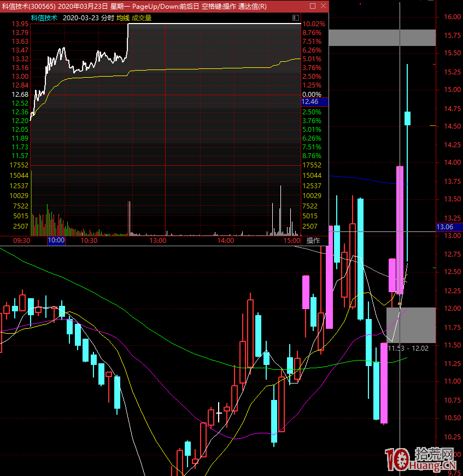
Task: Click the 12.46 price indicator box
Action: coord(315,102)
